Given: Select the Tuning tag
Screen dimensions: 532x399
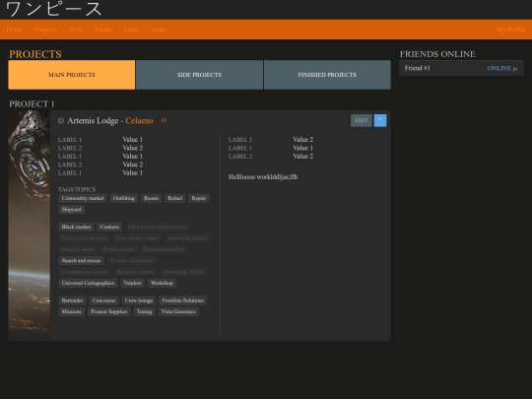Looking at the screenshot, I should click(x=144, y=311).
